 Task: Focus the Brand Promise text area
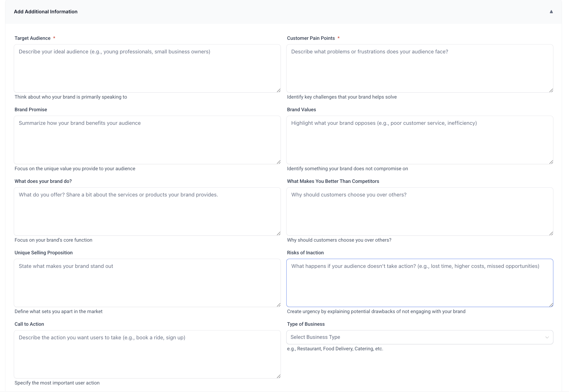tap(147, 140)
